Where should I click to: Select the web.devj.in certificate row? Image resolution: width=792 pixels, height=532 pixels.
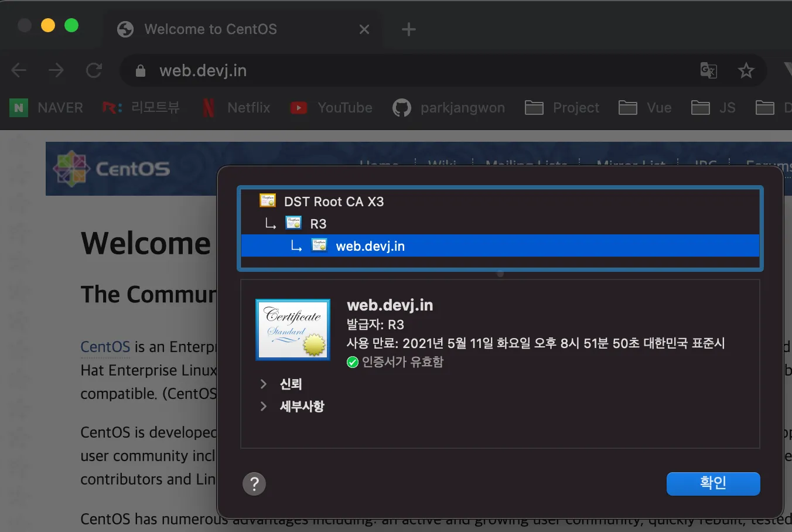point(500,246)
